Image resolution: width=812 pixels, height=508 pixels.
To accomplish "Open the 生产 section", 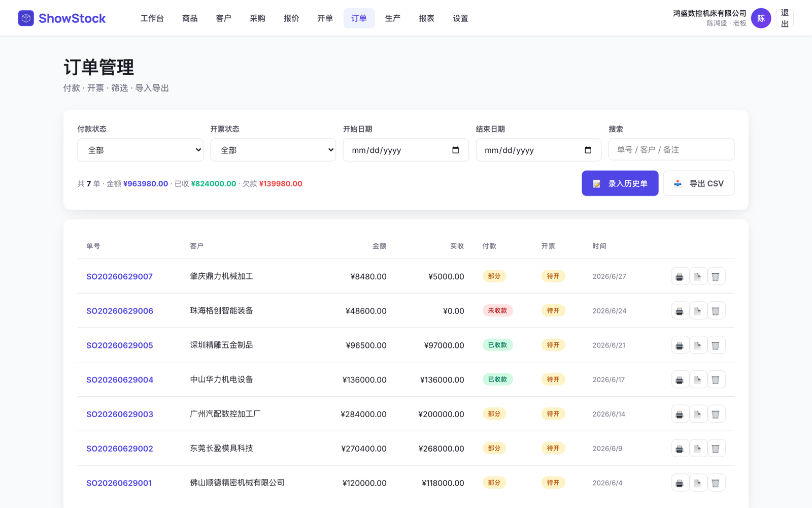I will (393, 18).
